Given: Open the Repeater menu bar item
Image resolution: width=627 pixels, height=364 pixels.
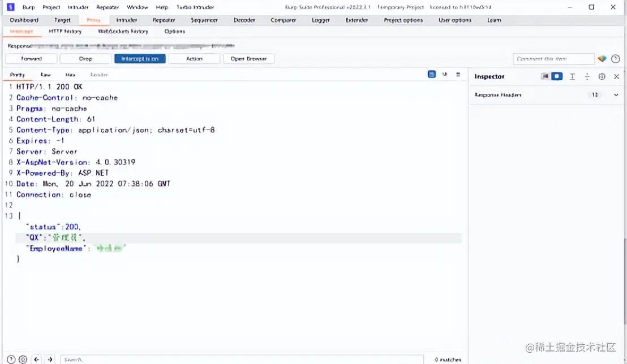Looking at the screenshot, I should pos(108,7).
